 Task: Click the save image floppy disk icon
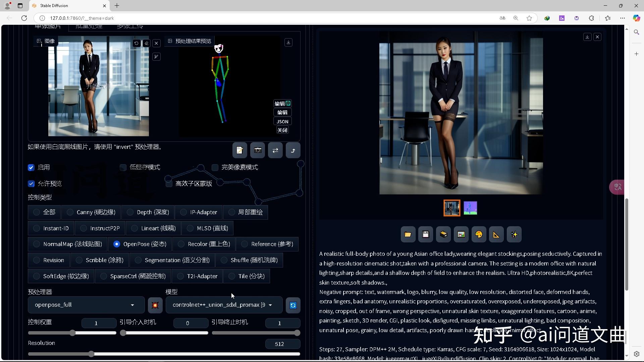[425, 234]
